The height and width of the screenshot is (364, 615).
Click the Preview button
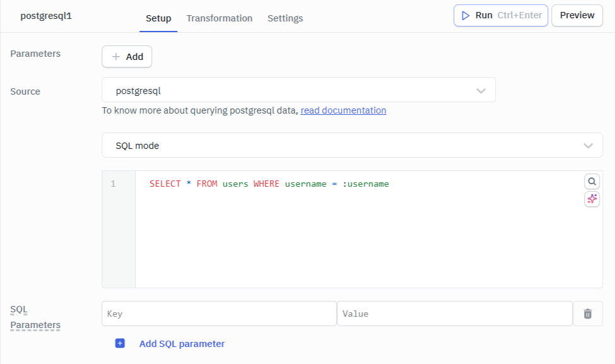(577, 15)
